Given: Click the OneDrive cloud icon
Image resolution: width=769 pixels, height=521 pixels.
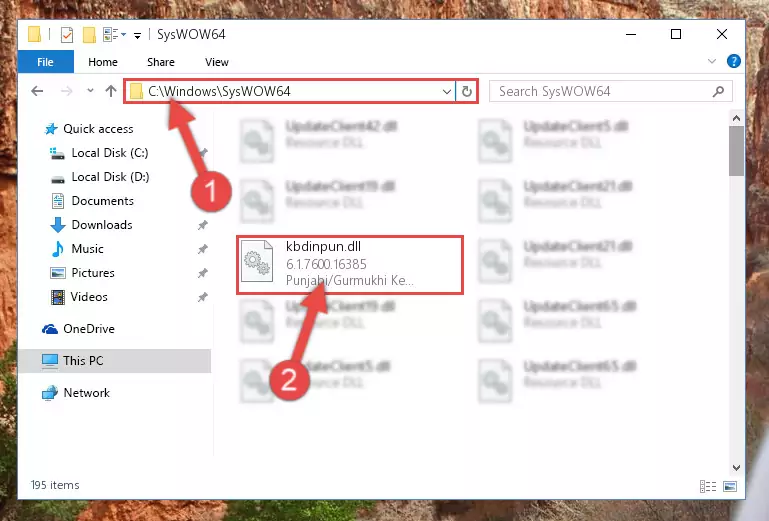Looking at the screenshot, I should pos(50,329).
